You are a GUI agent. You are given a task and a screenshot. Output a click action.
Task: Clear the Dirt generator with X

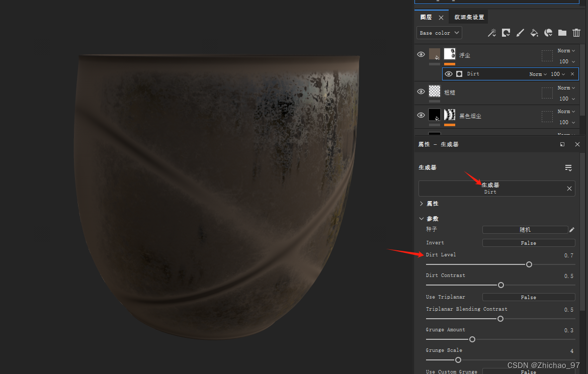[x=569, y=189]
